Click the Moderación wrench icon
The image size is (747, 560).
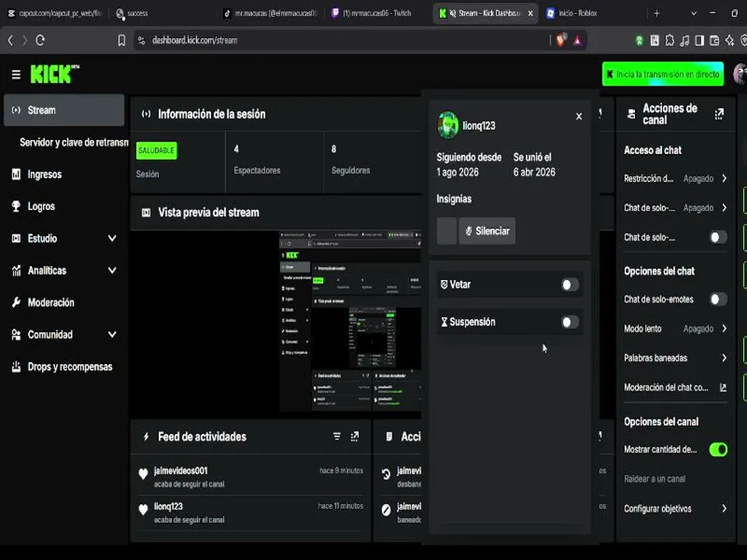point(16,303)
